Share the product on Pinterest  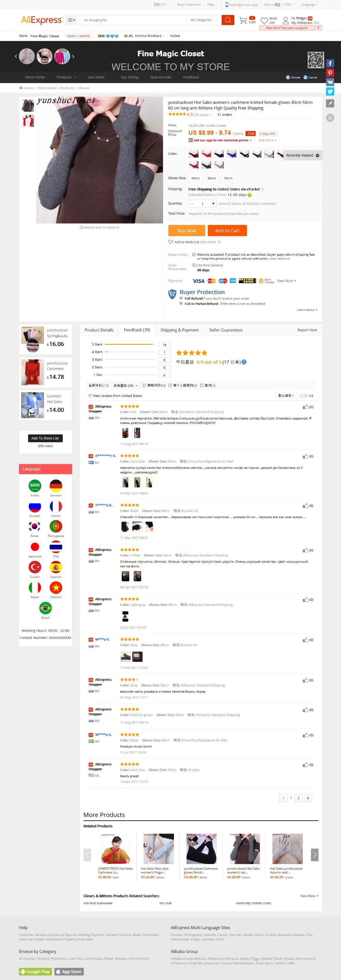[330, 73]
